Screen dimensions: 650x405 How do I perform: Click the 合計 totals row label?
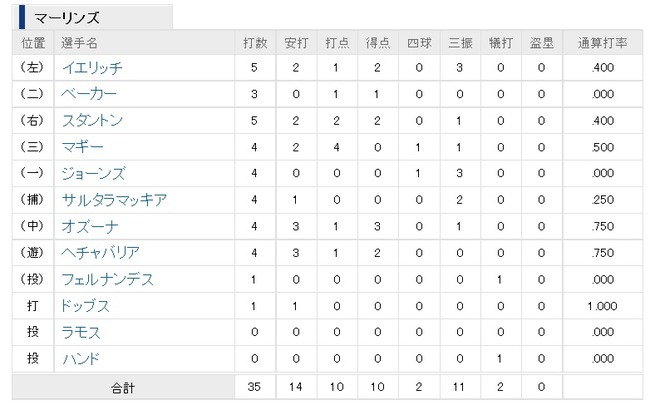pyautogui.click(x=123, y=388)
